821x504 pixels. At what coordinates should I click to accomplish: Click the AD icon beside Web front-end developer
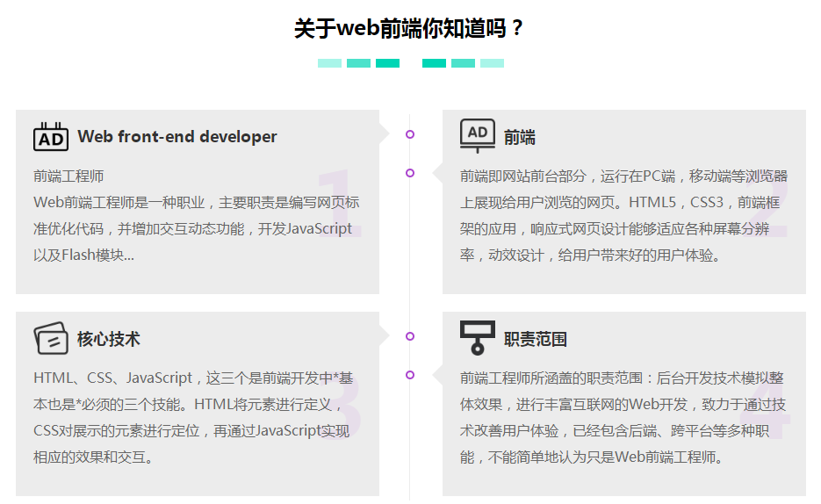point(50,137)
